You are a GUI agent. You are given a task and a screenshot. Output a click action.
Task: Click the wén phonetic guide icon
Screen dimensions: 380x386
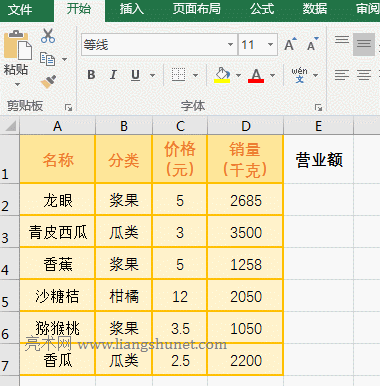click(299, 75)
